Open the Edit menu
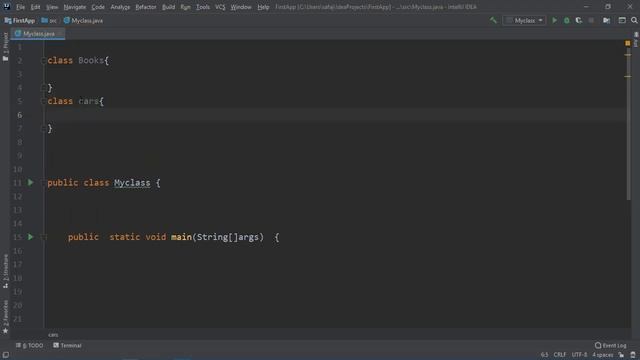The height and width of the screenshot is (360, 640). coord(36,7)
